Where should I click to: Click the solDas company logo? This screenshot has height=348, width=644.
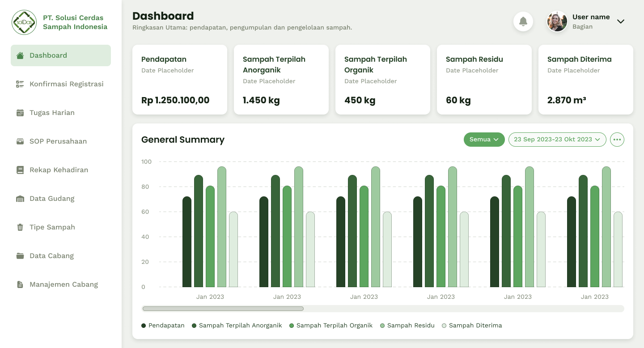24,22
